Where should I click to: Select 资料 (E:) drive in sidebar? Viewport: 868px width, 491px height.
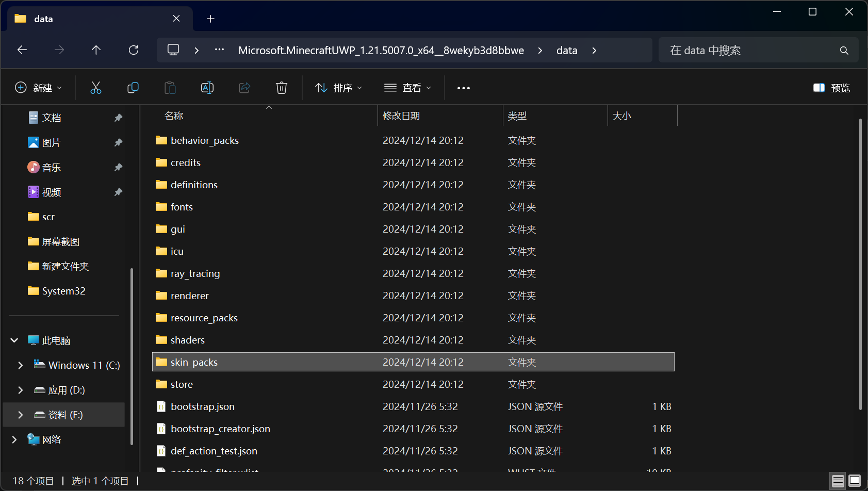(x=64, y=415)
